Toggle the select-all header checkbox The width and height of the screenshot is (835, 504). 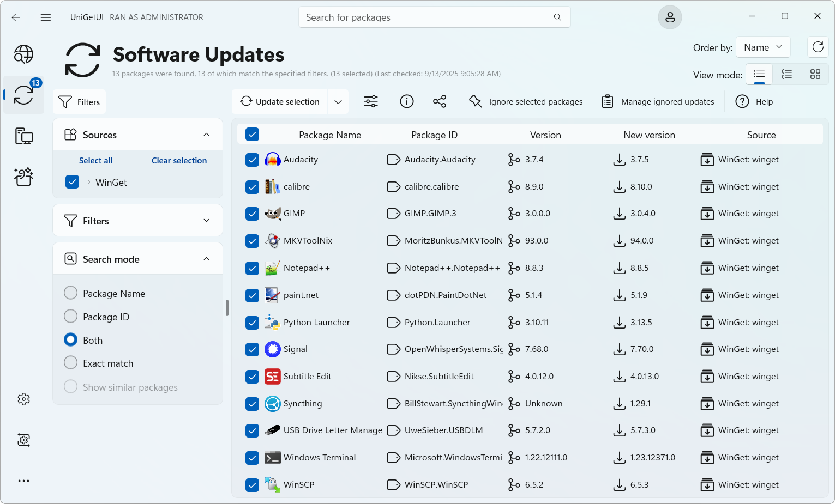pos(252,135)
